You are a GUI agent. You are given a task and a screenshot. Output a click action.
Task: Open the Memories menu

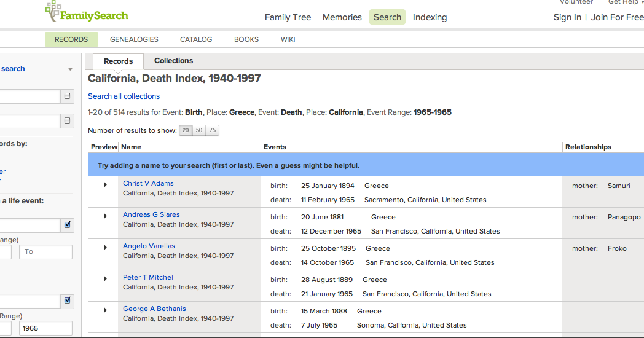[342, 17]
